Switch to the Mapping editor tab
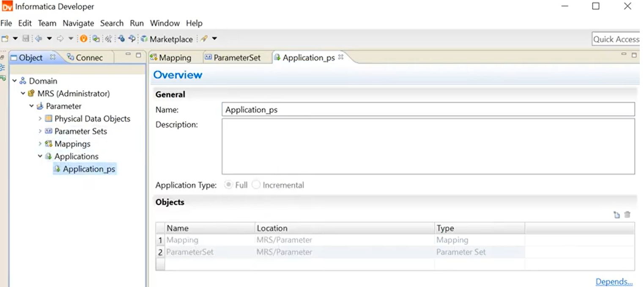Viewport: 644px width, 287px height. coord(171,58)
